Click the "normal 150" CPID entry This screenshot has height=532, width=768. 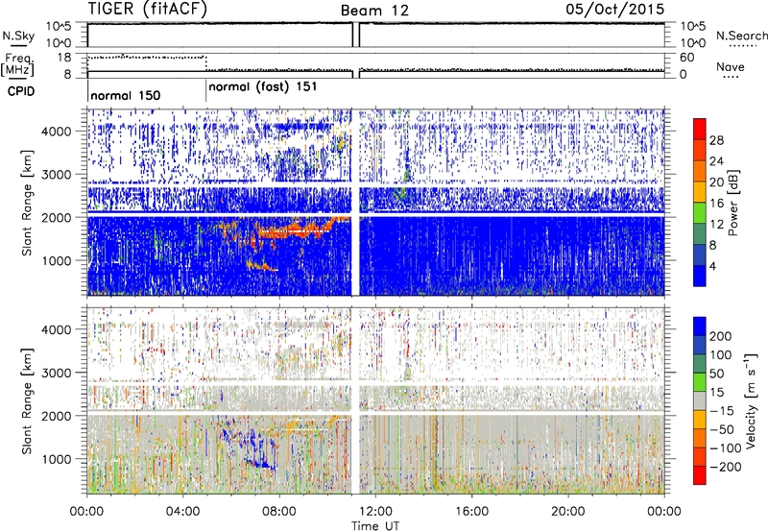point(126,95)
